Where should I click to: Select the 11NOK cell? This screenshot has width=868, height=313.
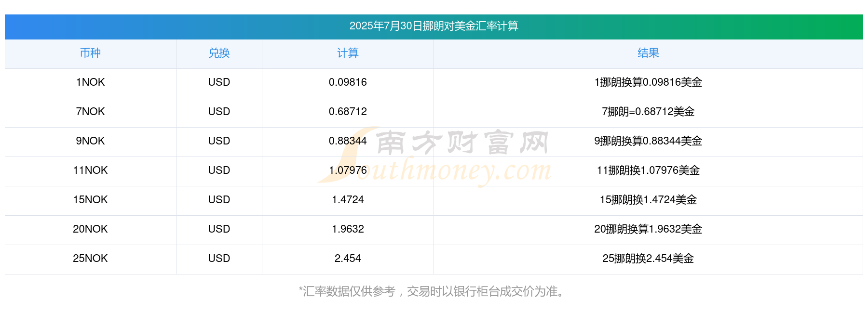coord(90,170)
